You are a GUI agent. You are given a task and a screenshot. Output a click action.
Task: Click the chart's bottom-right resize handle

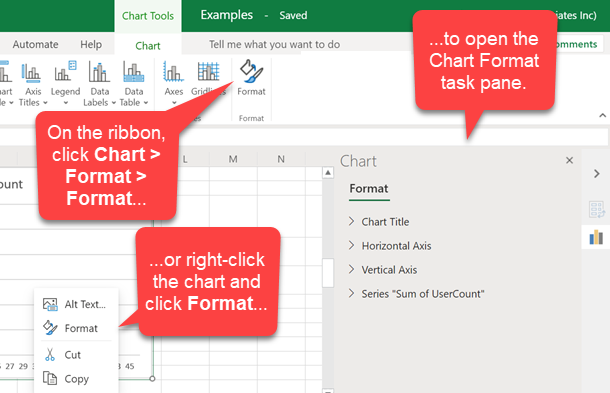pos(152,378)
